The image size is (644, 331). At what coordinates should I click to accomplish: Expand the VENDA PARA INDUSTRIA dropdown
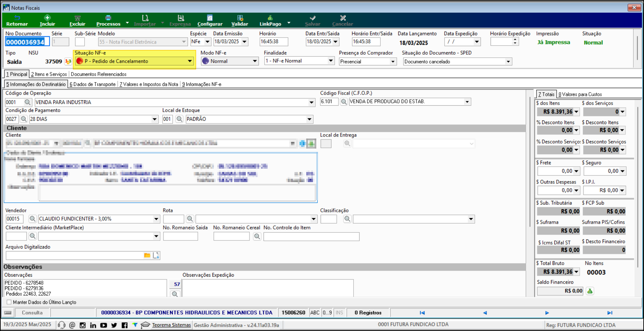(311, 102)
